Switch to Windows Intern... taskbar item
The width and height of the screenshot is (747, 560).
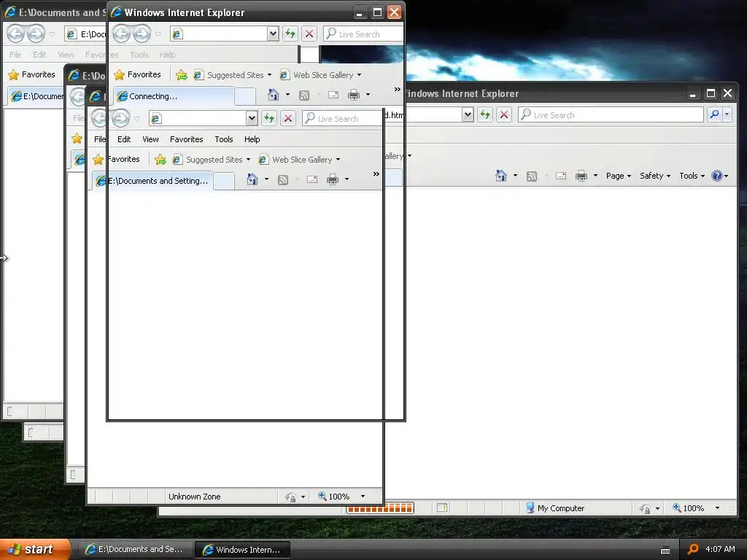(242, 550)
